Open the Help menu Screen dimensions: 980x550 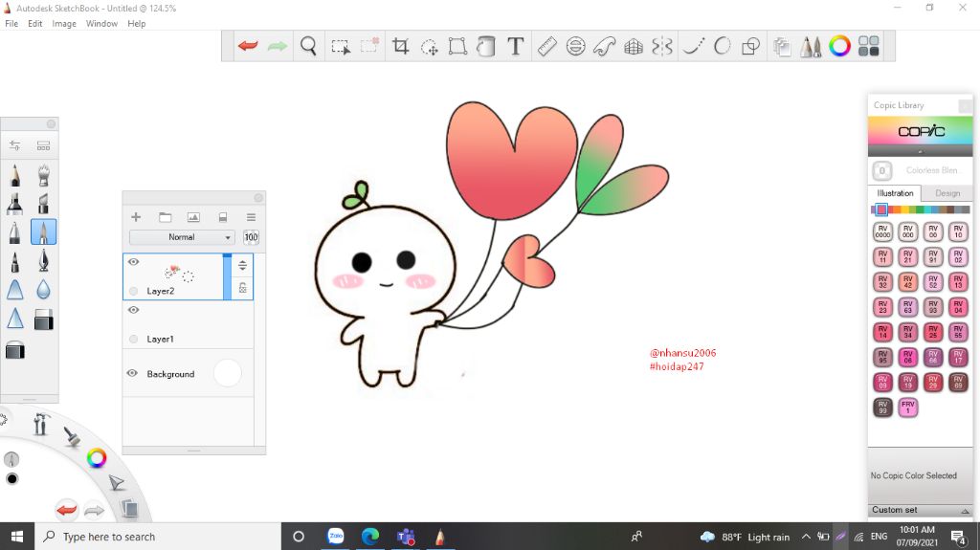click(136, 24)
